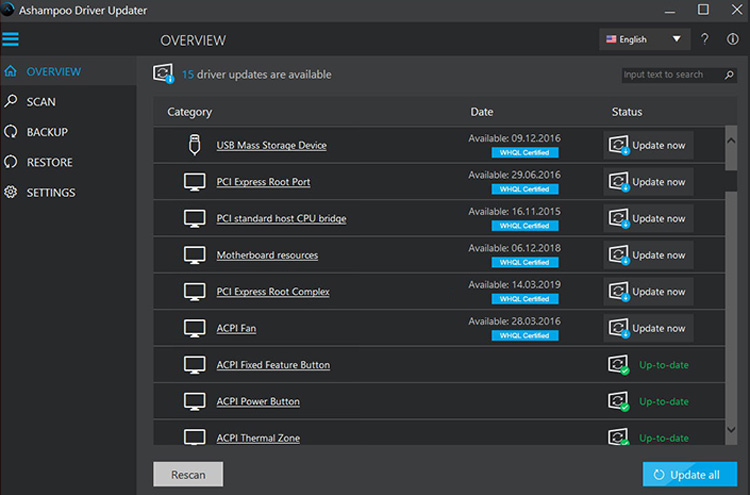Viewport: 750px width, 495px height.
Task: Click the Rescan button
Action: (188, 474)
